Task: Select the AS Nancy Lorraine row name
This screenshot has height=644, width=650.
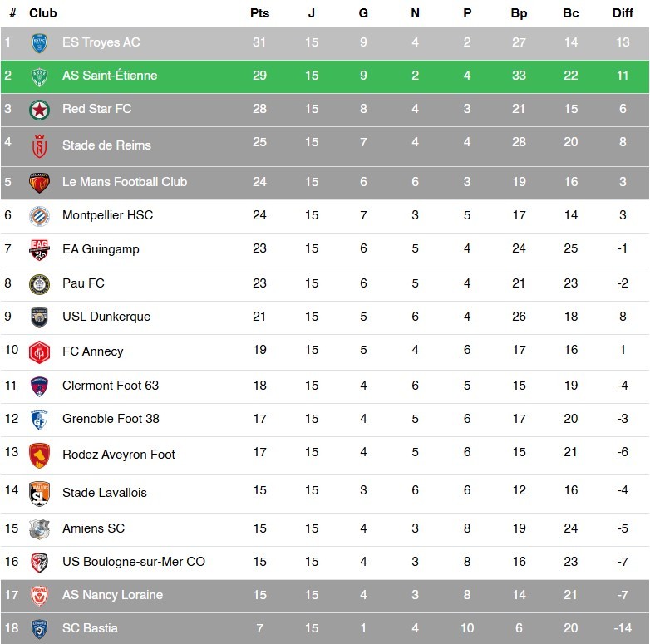Action: click(x=112, y=595)
